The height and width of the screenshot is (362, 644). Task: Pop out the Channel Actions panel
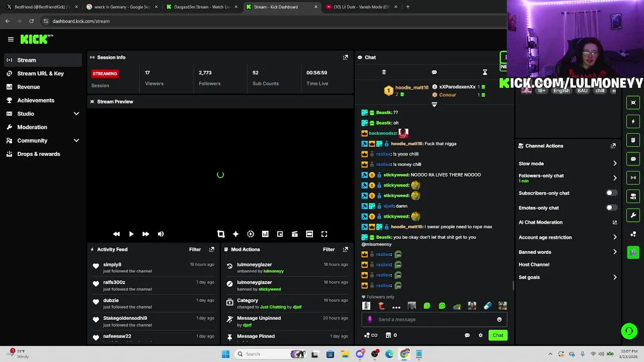pyautogui.click(x=613, y=146)
